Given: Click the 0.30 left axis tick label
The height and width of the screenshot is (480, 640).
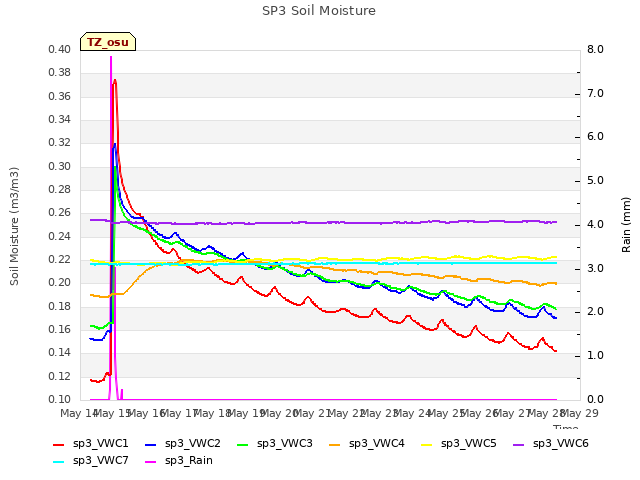Looking at the screenshot, I should pyautogui.click(x=60, y=166).
